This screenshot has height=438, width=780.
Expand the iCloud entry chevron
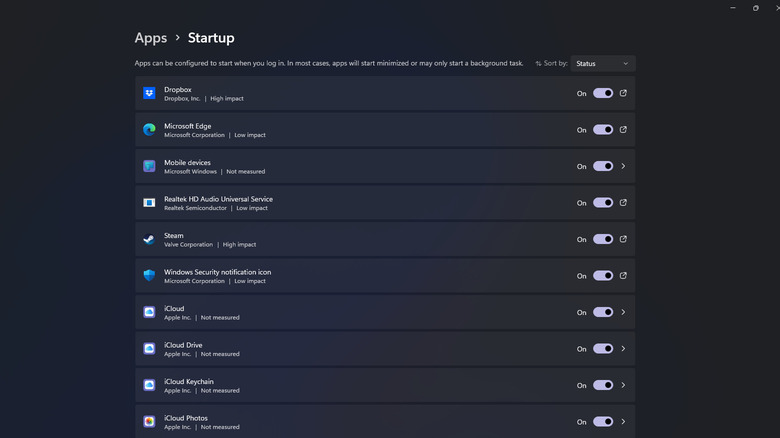tap(624, 312)
